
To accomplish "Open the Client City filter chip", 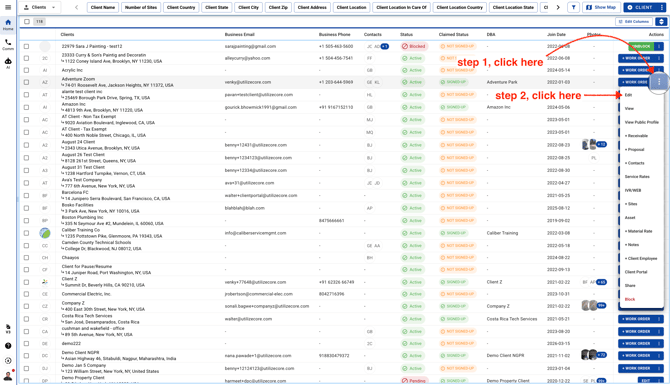I will coord(249,7).
